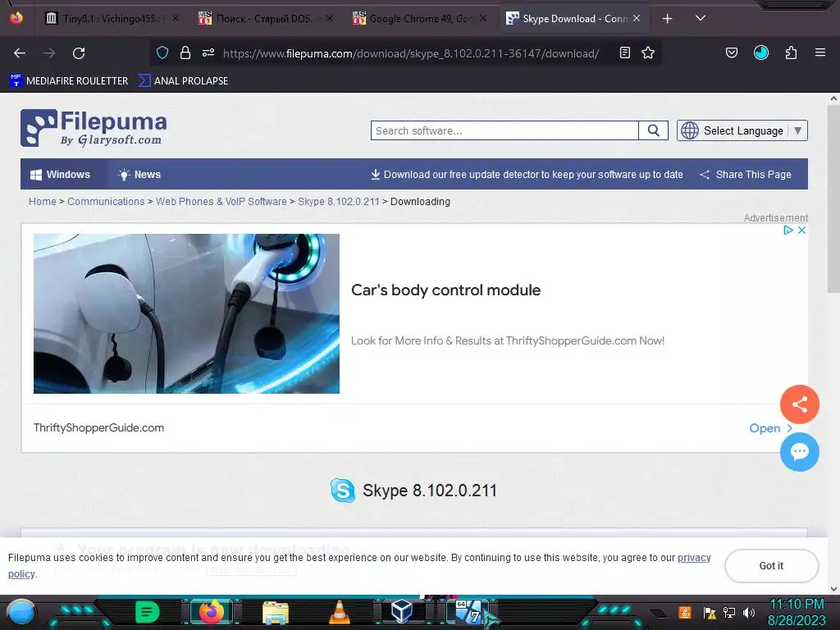Open site permissions icon in address bar
The width and height of the screenshot is (840, 630).
(208, 52)
